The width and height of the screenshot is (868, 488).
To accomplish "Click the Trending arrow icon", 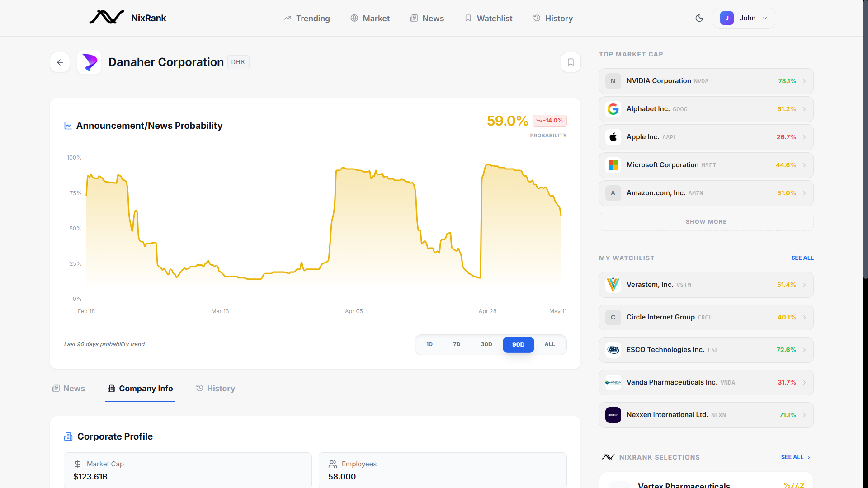I will (x=288, y=18).
